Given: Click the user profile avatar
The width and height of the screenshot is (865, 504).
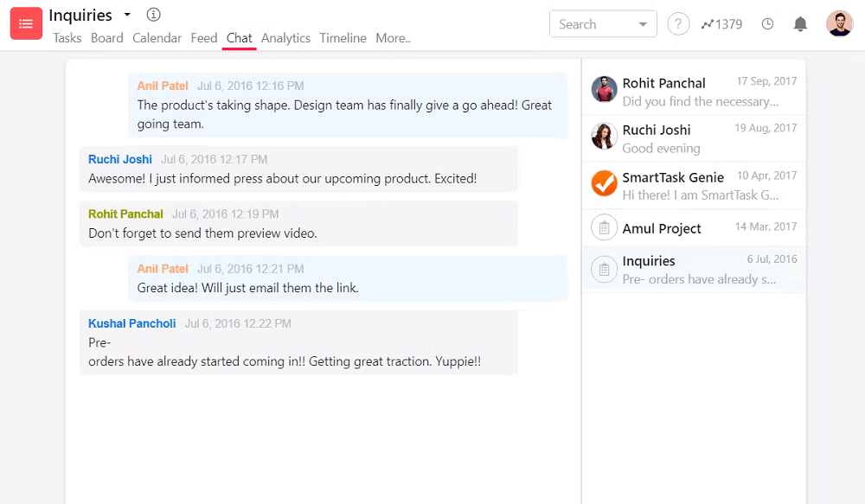Looking at the screenshot, I should 839,24.
